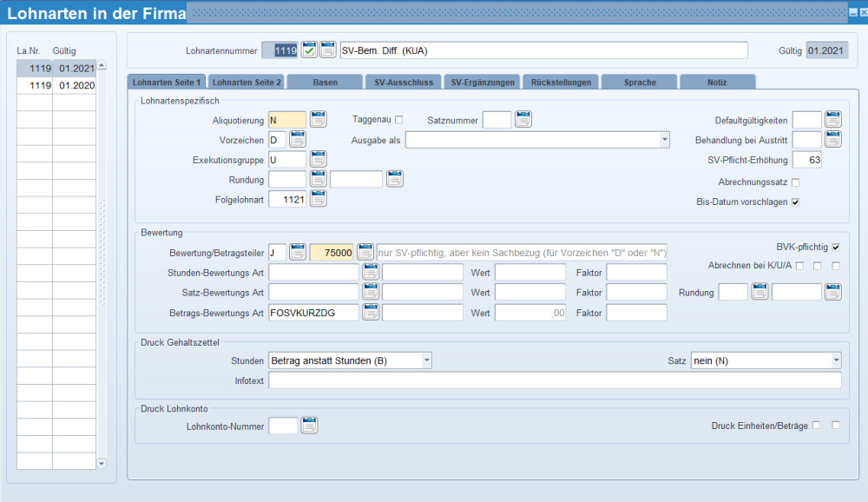Screen dimensions: 868x502
Task: Tick the middle Abrechnen bei K/U/A checkbox
Action: coord(817,266)
